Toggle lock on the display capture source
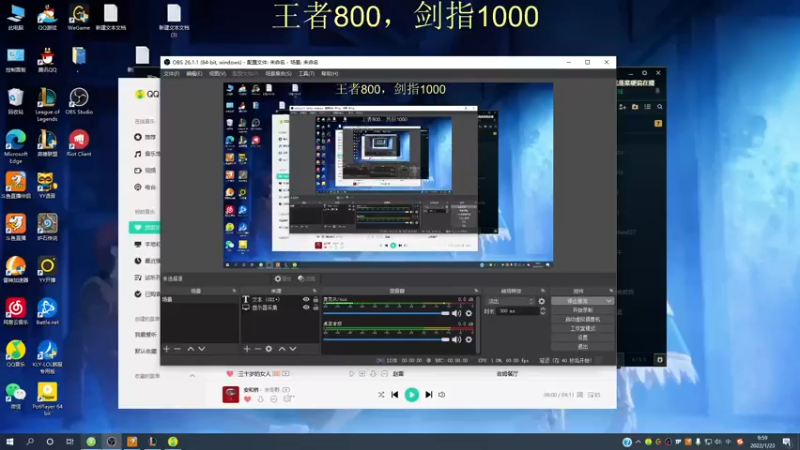The width and height of the screenshot is (800, 450). (316, 308)
